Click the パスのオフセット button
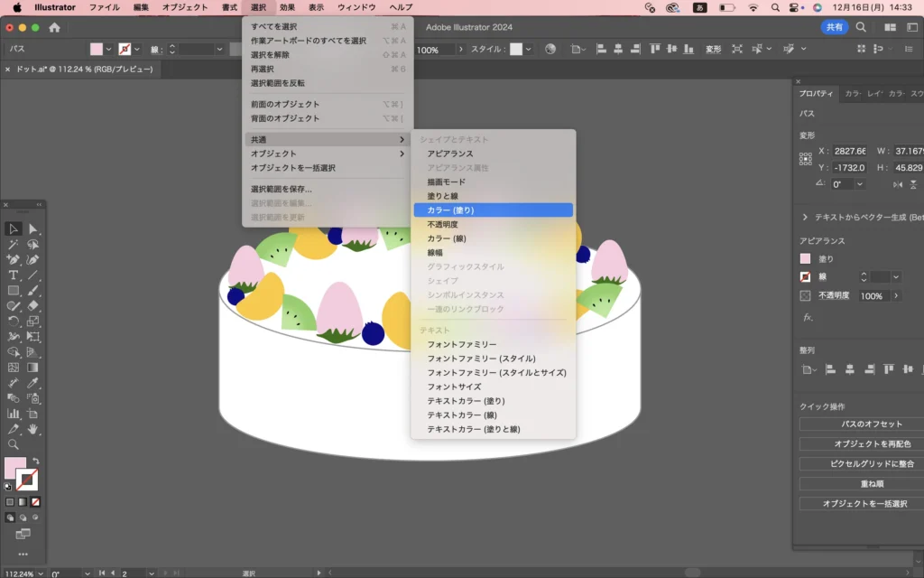The height and width of the screenshot is (578, 924). point(871,424)
